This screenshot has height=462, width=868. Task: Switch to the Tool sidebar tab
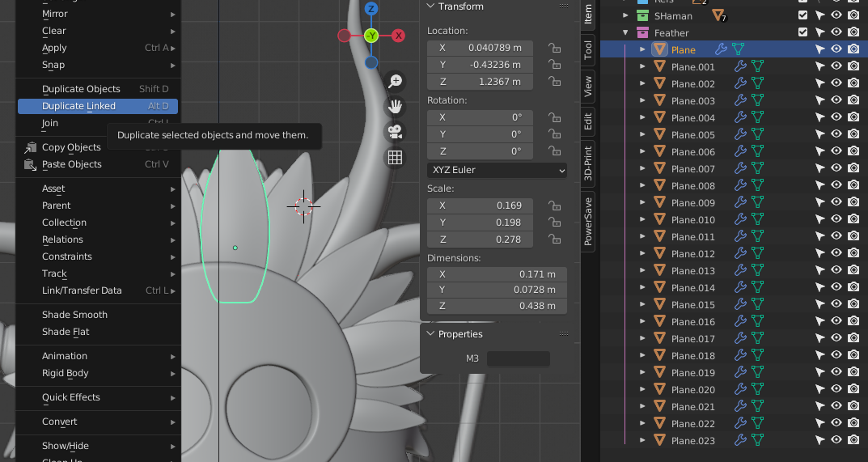588,49
